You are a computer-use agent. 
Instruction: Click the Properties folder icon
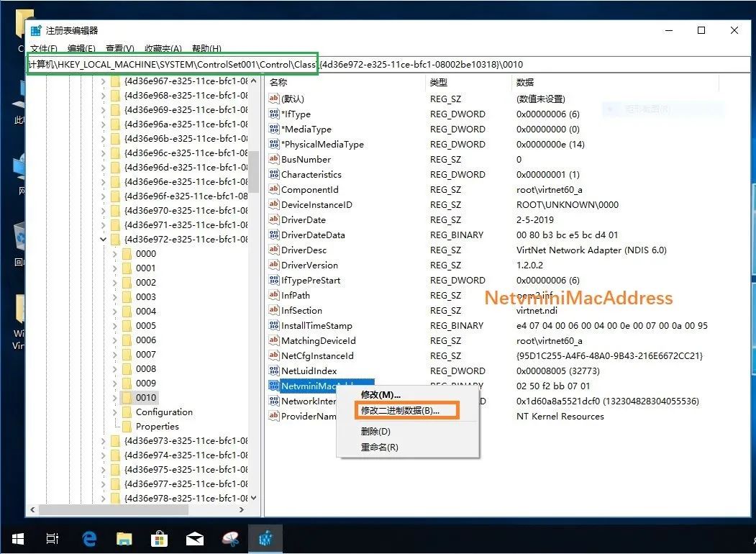[x=127, y=426]
